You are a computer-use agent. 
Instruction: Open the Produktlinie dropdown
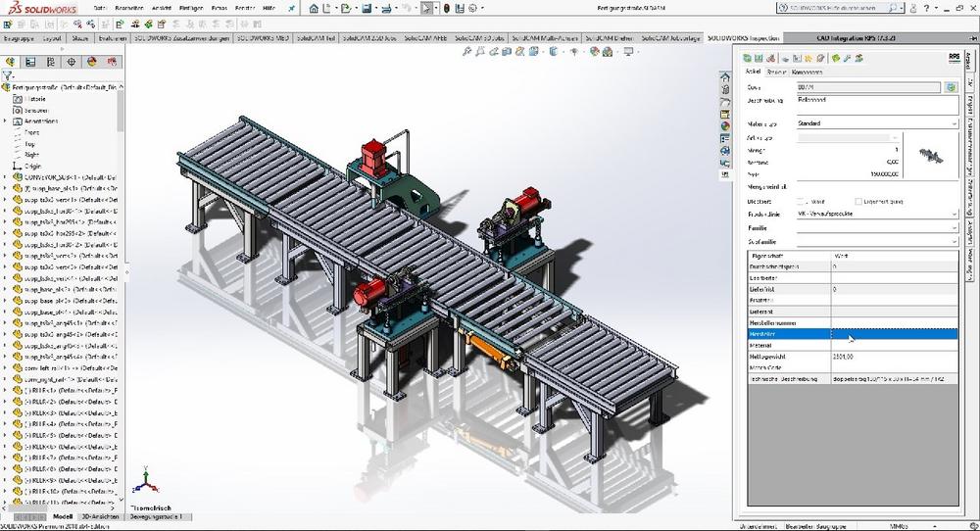[955, 214]
